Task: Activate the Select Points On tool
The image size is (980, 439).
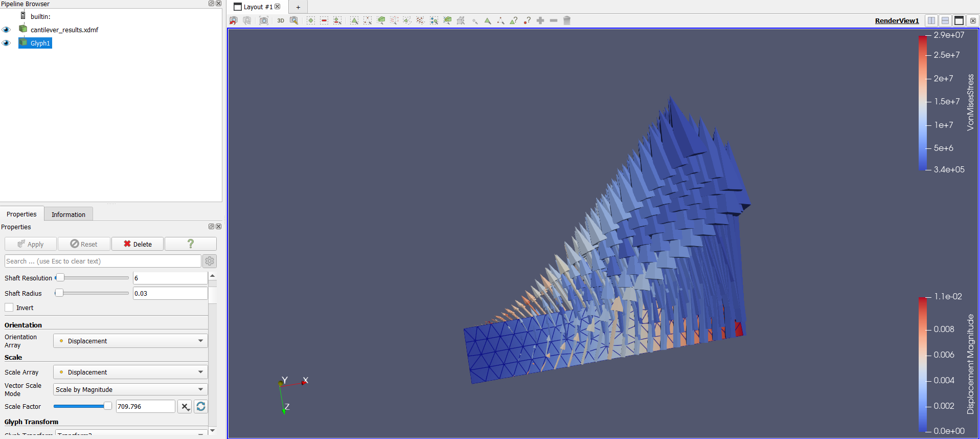Action: tap(368, 20)
